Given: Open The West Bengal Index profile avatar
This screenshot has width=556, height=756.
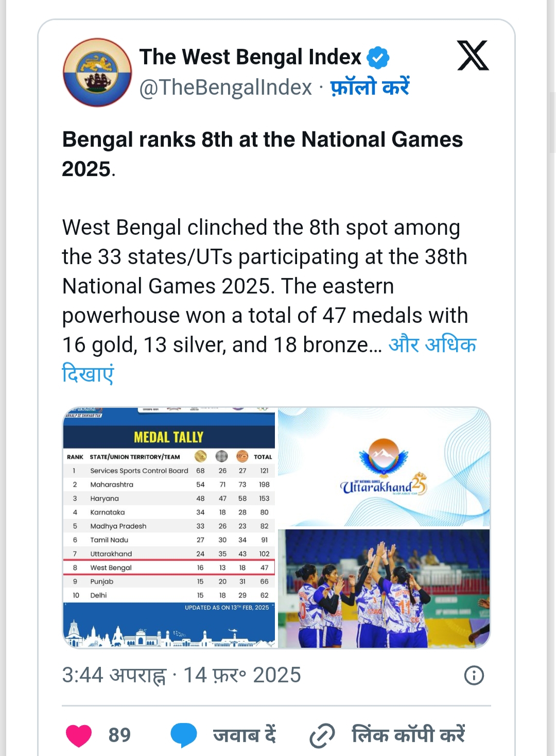Looking at the screenshot, I should click(x=97, y=72).
